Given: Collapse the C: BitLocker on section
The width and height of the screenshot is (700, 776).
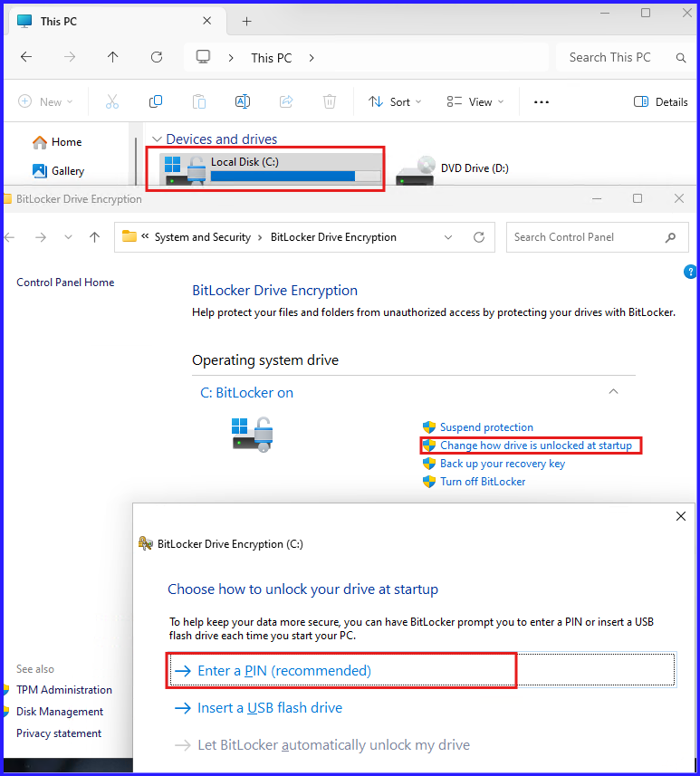Looking at the screenshot, I should tap(613, 392).
